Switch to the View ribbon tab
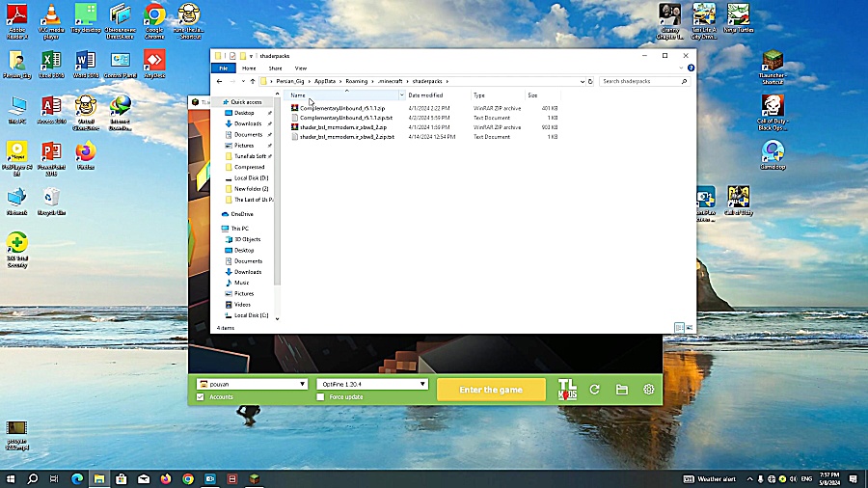 coord(301,68)
